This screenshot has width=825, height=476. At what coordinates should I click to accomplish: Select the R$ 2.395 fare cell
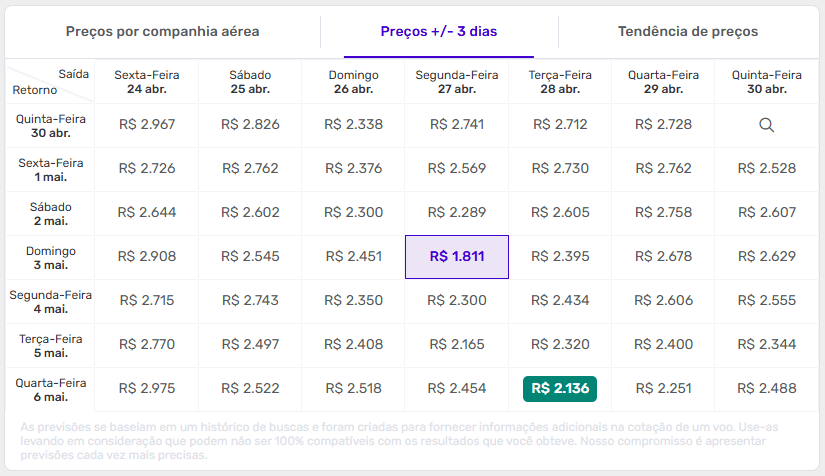tap(559, 257)
